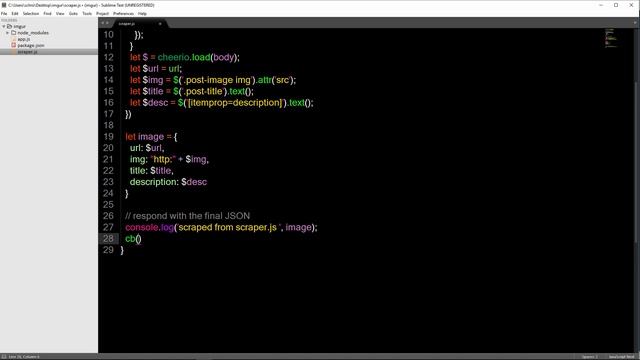The height and width of the screenshot is (360, 640).
Task: Go to next tab with right arrow
Action: pos(107,23)
